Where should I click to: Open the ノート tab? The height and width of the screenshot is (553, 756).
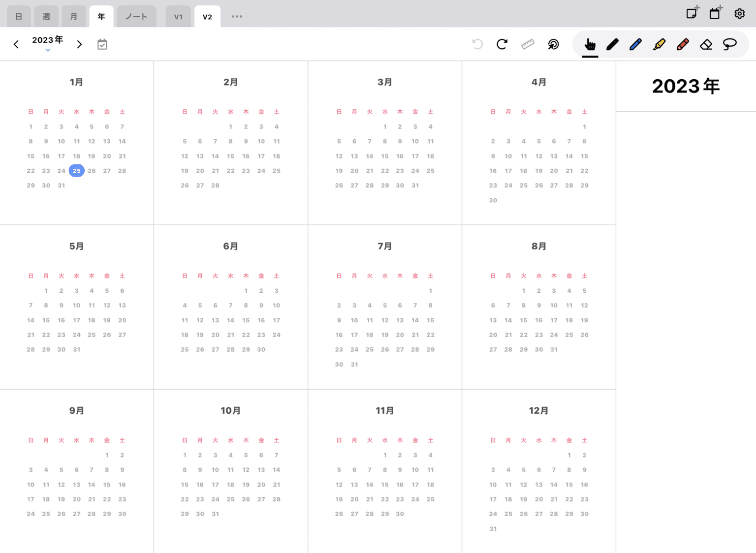pos(136,16)
